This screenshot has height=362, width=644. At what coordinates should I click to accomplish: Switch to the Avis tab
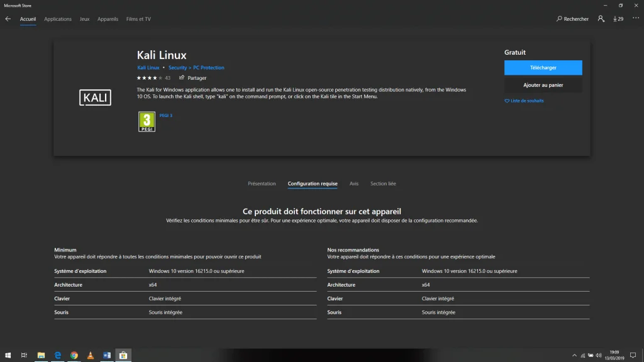354,184
